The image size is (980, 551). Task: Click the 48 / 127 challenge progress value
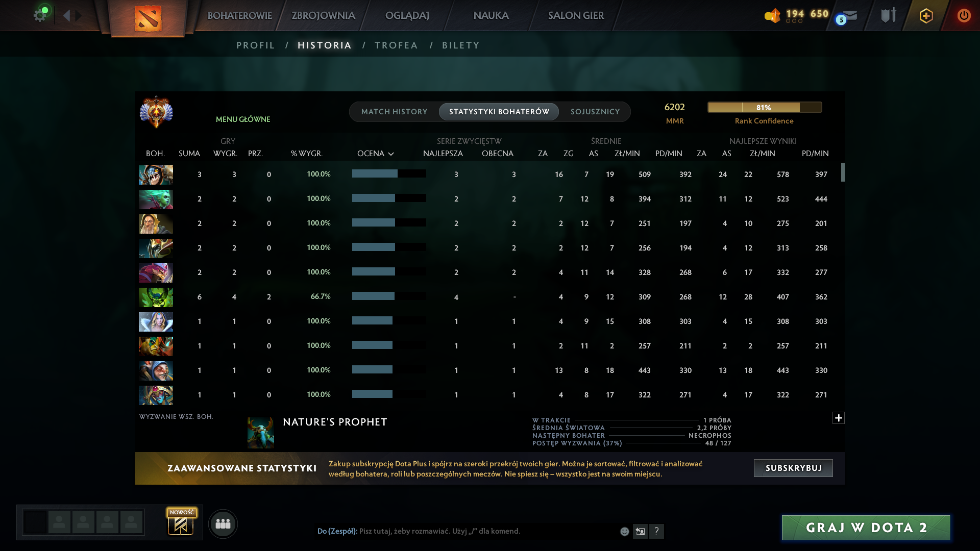tap(718, 443)
